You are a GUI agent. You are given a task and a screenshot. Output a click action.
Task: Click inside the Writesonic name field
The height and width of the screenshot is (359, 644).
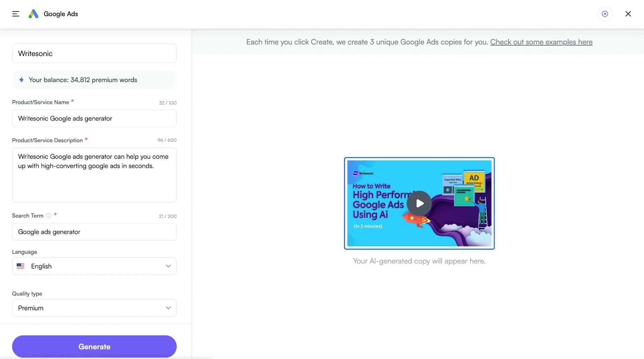[x=94, y=53]
